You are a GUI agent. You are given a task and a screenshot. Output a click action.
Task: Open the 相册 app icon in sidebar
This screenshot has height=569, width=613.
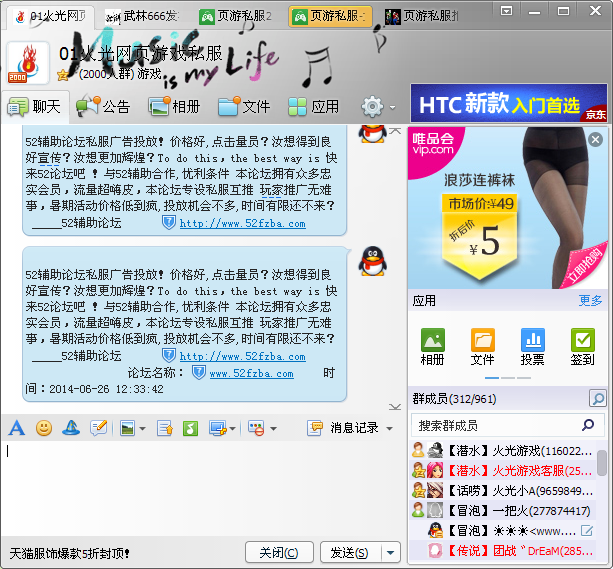point(432,346)
